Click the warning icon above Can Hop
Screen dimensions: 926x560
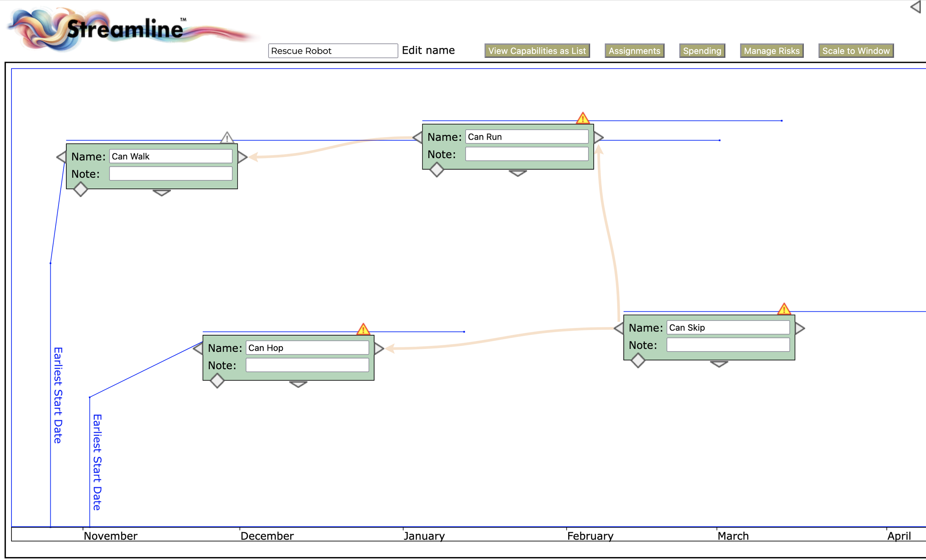(363, 330)
